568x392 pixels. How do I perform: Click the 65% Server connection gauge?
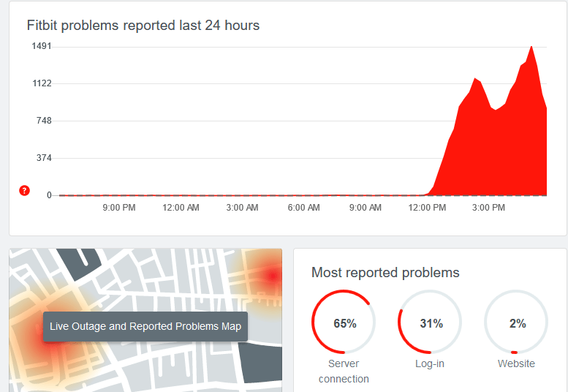[344, 323]
